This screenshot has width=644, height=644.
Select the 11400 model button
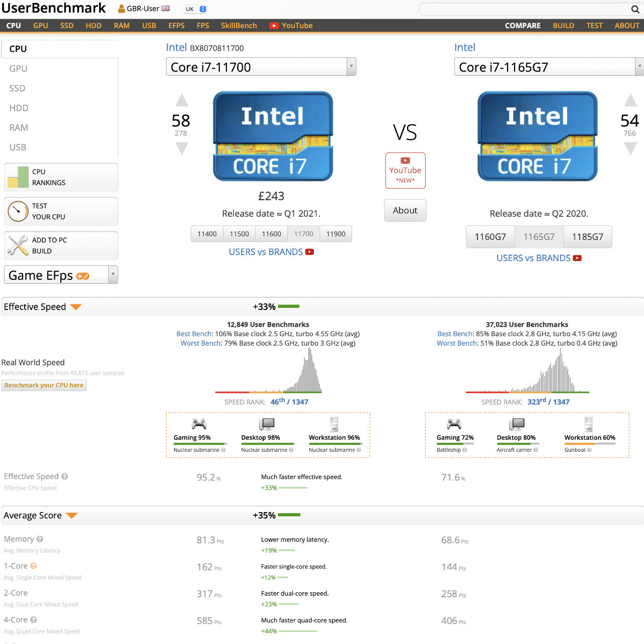[207, 234]
